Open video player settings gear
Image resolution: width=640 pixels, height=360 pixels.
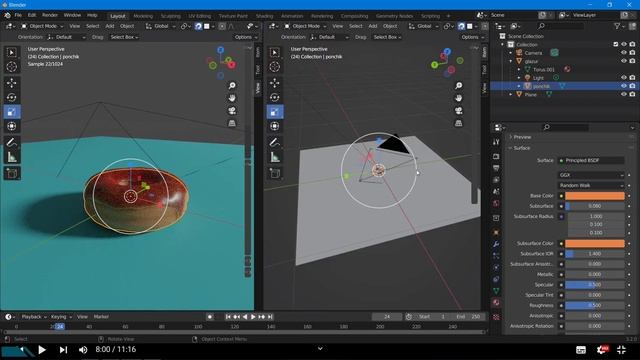click(602, 349)
